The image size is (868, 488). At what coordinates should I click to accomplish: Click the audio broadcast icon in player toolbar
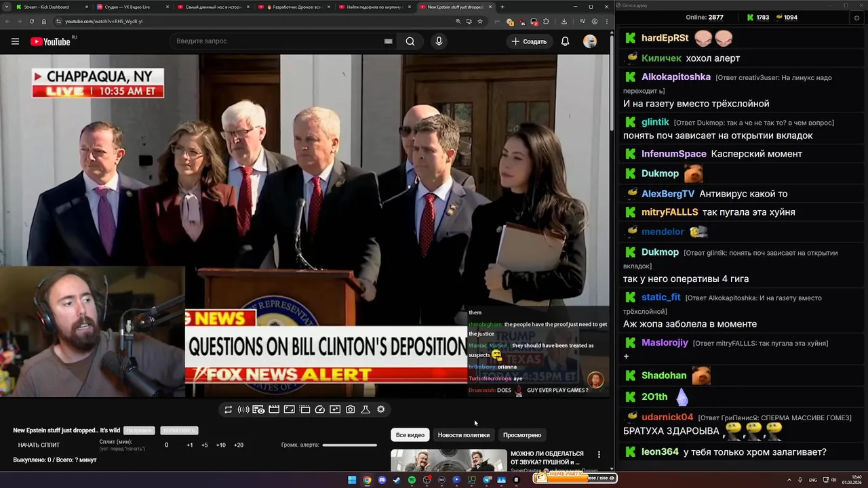243,409
